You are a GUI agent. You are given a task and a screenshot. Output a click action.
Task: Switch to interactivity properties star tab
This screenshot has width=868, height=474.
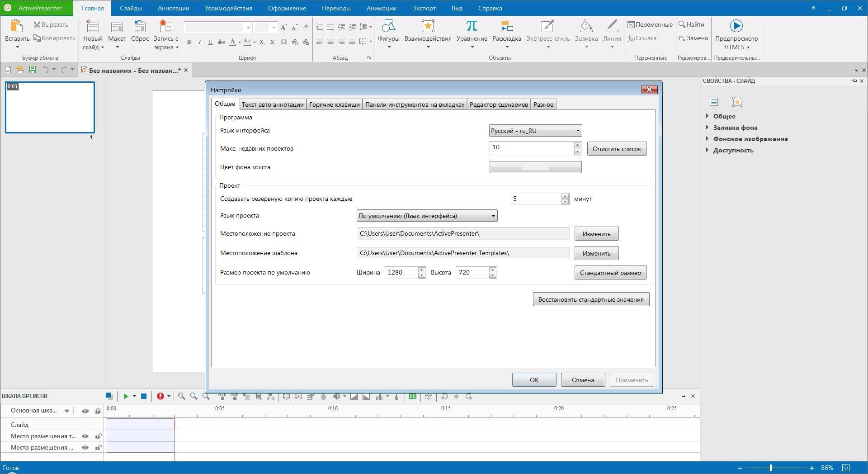[737, 102]
